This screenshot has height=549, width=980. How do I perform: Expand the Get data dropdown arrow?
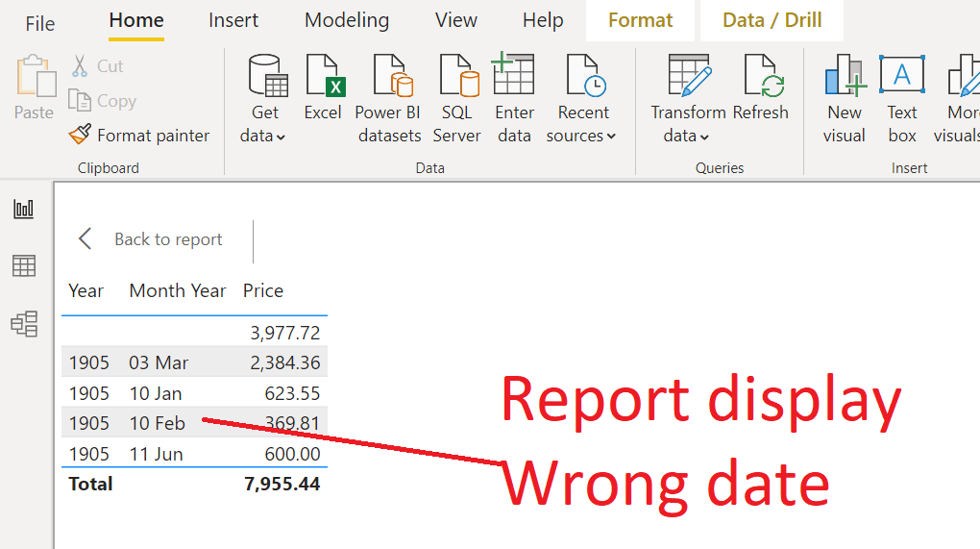pos(281,137)
